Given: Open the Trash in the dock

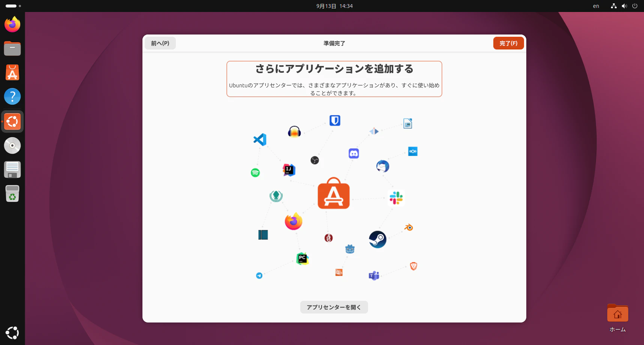Looking at the screenshot, I should pyautogui.click(x=12, y=193).
